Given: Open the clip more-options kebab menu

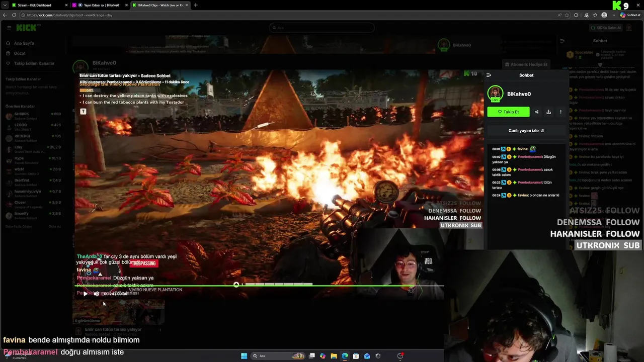Looking at the screenshot, I should [560, 112].
